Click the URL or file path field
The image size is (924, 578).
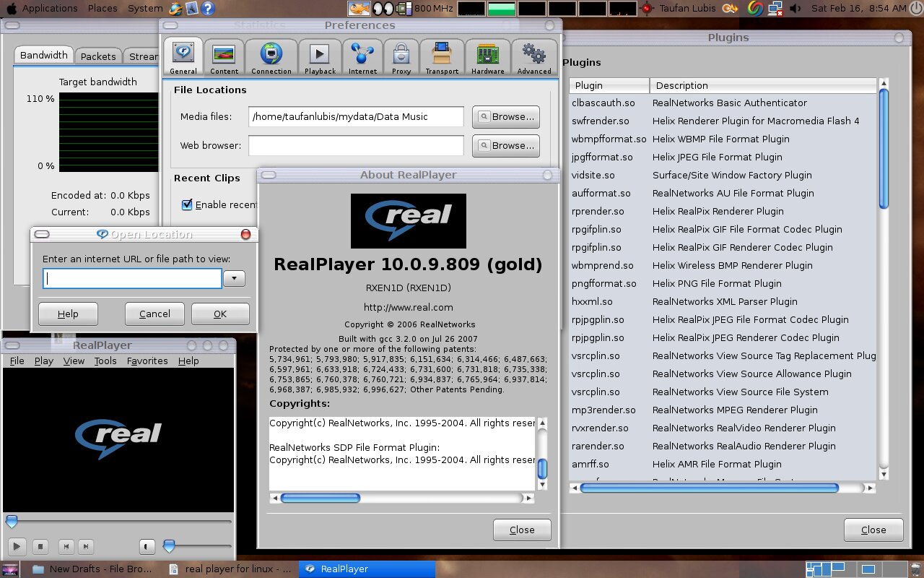pos(132,279)
